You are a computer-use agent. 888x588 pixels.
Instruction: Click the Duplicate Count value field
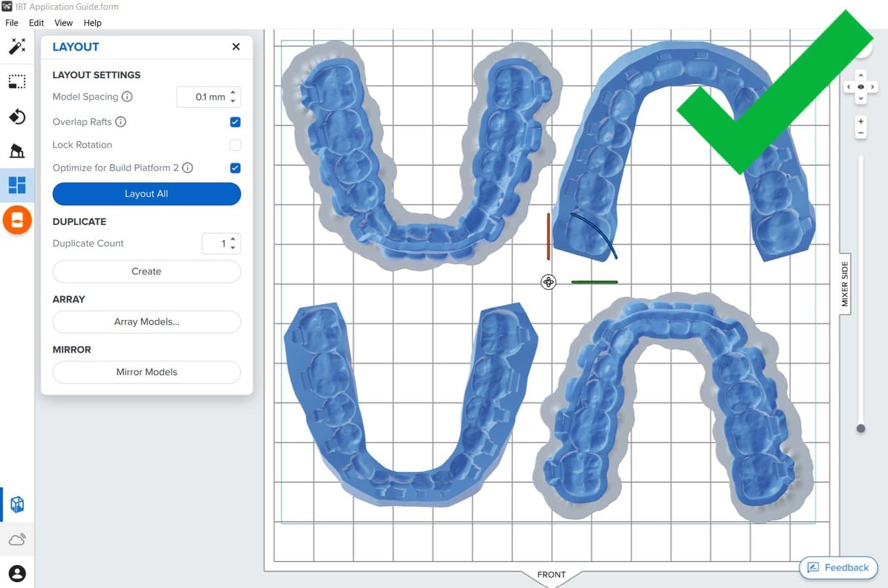[221, 243]
